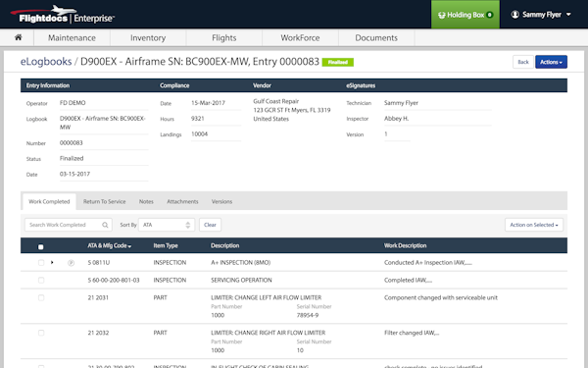
Task: Click work description Conducted A+ Inspection IAW
Action: pos(428,263)
